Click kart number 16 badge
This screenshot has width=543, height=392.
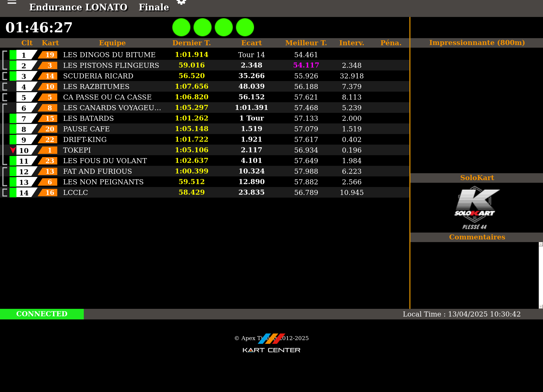click(x=48, y=193)
